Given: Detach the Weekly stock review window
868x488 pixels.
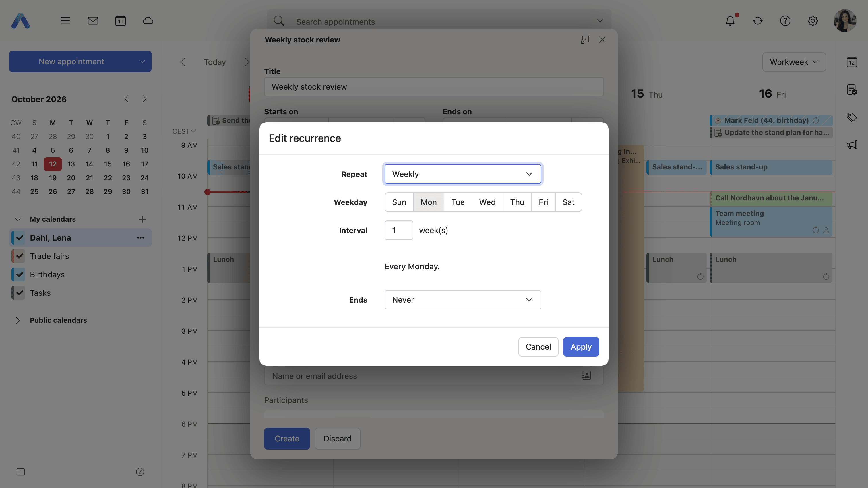Looking at the screenshot, I should pyautogui.click(x=585, y=40).
